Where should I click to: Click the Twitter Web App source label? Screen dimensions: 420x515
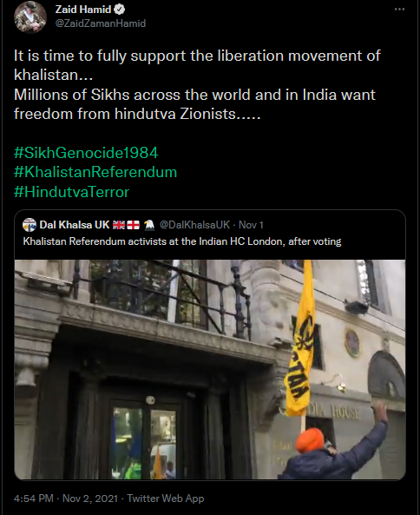[166, 498]
